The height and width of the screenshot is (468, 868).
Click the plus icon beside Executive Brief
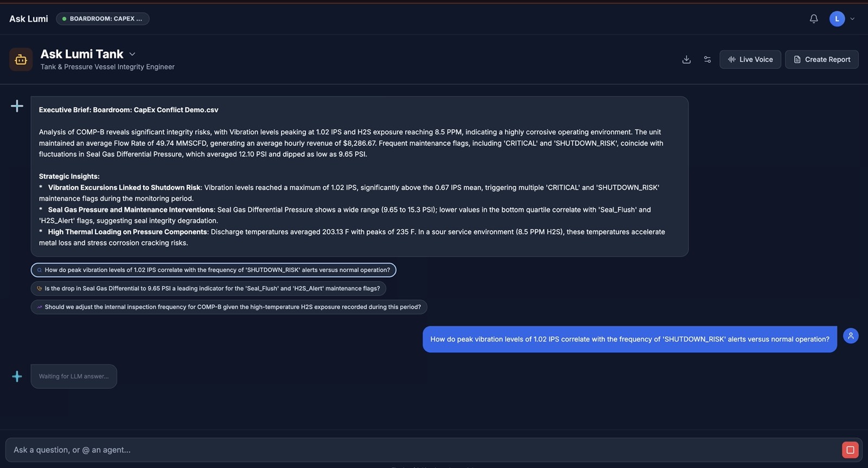tap(17, 106)
